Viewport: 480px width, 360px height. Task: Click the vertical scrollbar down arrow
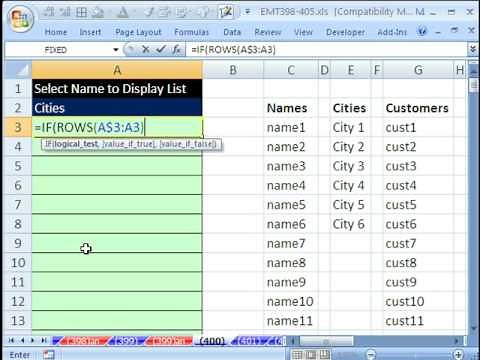tap(473, 329)
